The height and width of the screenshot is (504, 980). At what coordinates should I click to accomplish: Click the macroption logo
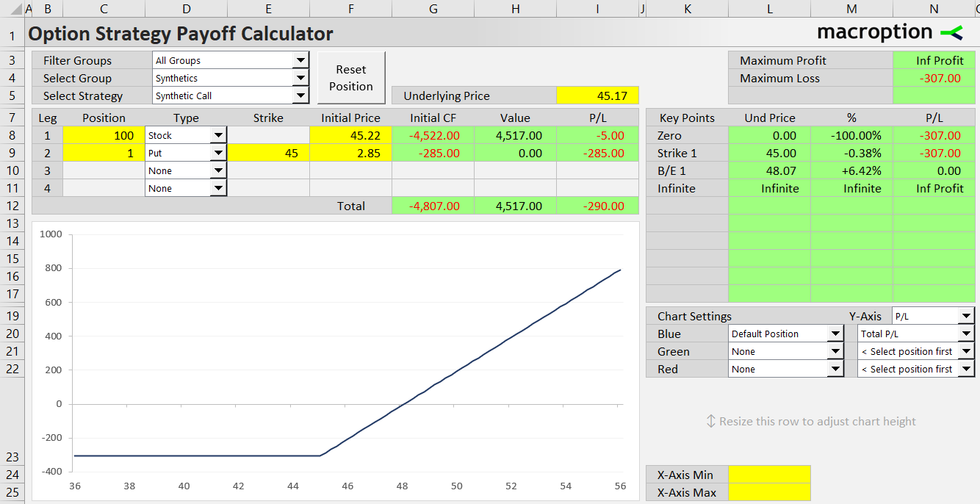[889, 32]
